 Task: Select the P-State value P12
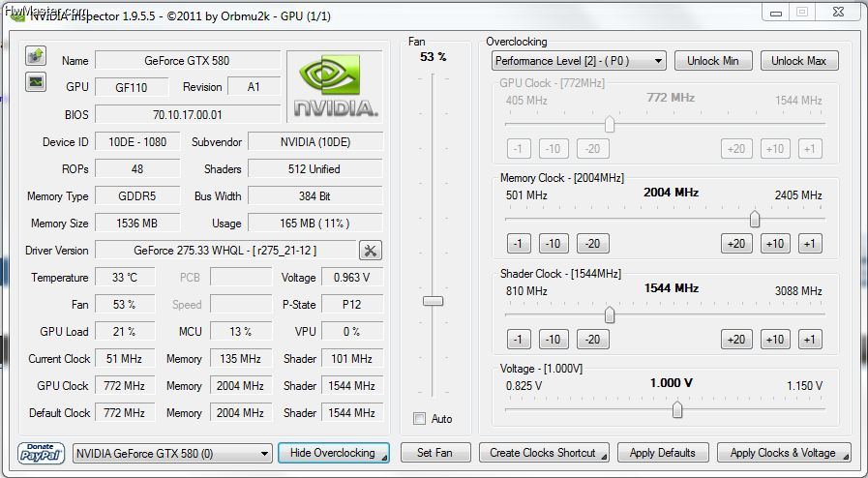pyautogui.click(x=351, y=304)
